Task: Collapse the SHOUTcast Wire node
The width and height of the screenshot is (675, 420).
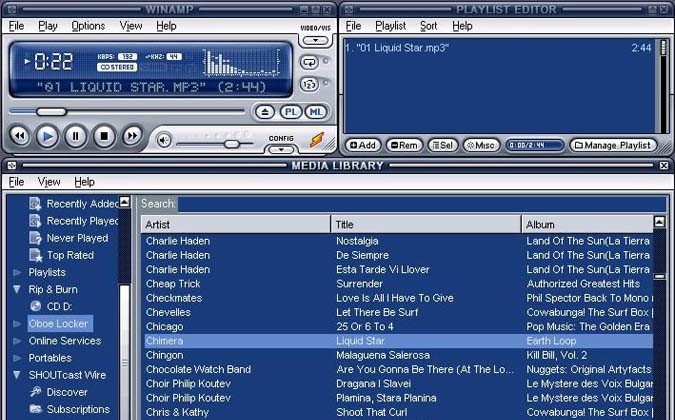Action: pyautogui.click(x=17, y=375)
